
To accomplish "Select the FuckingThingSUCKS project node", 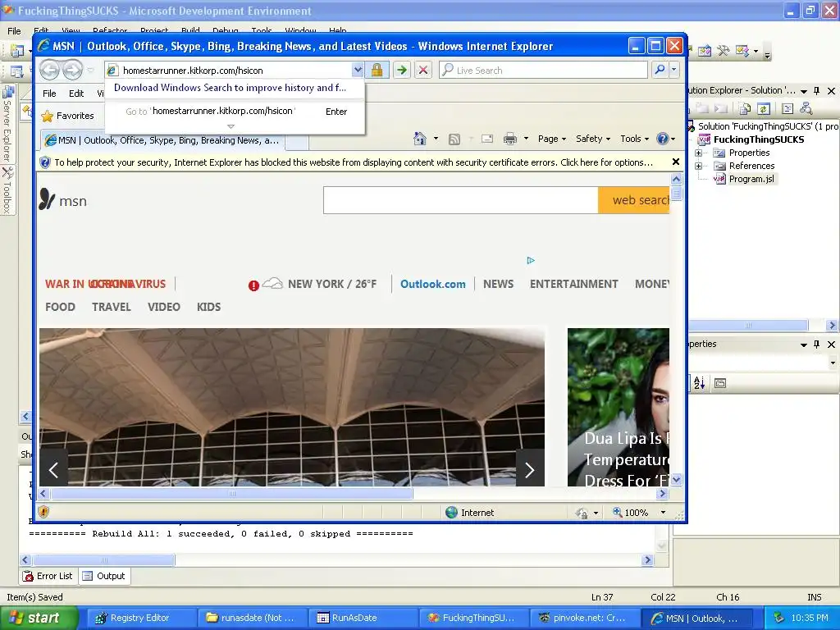I will pyautogui.click(x=759, y=139).
